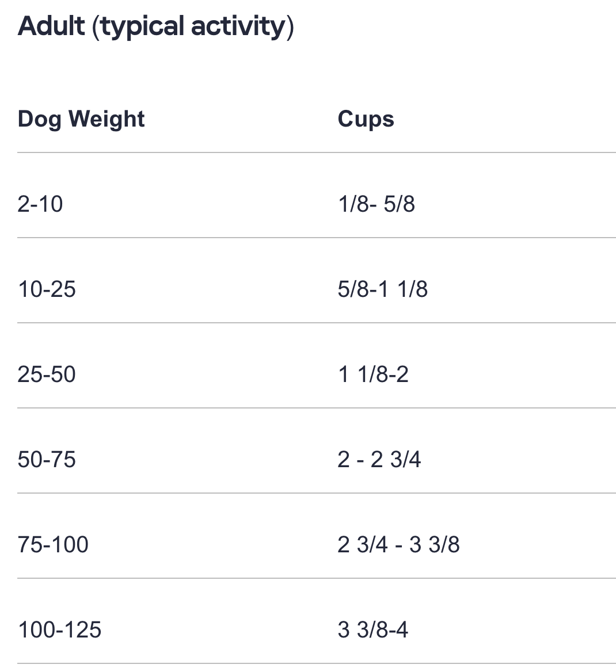Select the 2-10 weight cell

pos(40,204)
